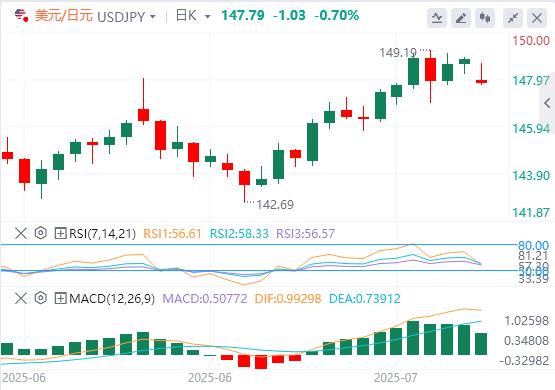Click the currency flag icon beside 美元/日元
The image size is (555, 390).
[x=21, y=16]
